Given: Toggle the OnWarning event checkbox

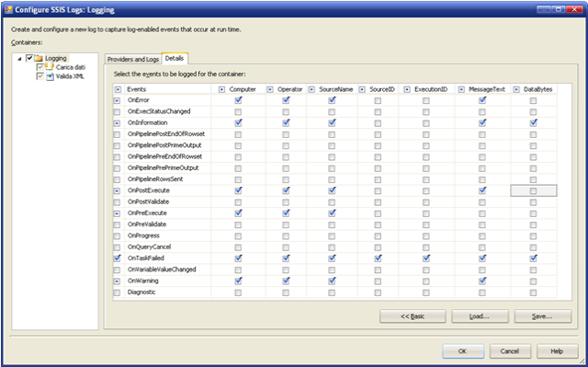Looking at the screenshot, I should tap(117, 281).
